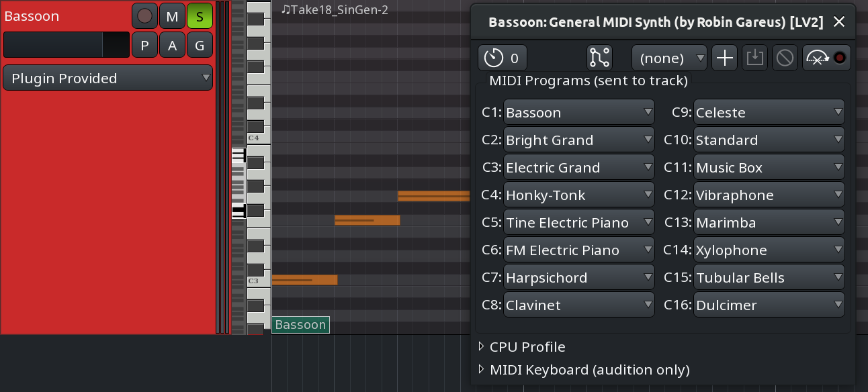Click the G group button on Bassoon track
868x392 pixels.
(200, 45)
